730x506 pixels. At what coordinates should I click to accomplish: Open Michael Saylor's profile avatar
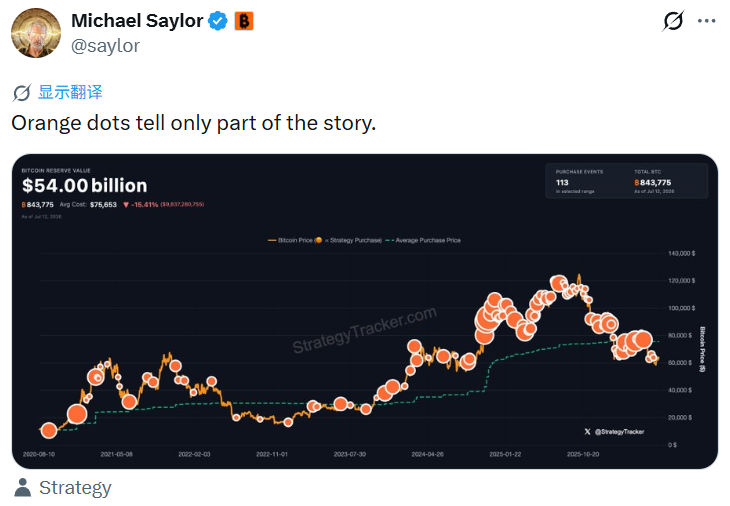pyautogui.click(x=36, y=33)
